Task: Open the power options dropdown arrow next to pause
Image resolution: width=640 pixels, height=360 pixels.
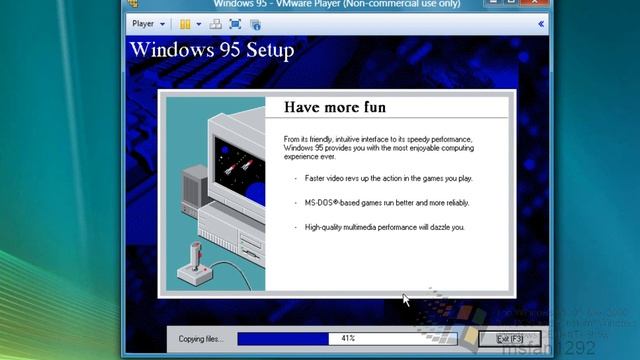Action: click(x=199, y=24)
